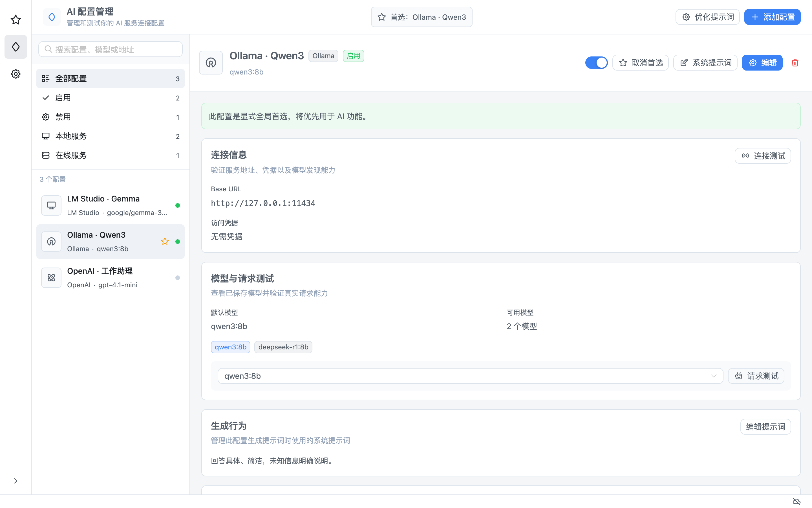
Task: Click 添加配置 button
Action: pos(772,17)
